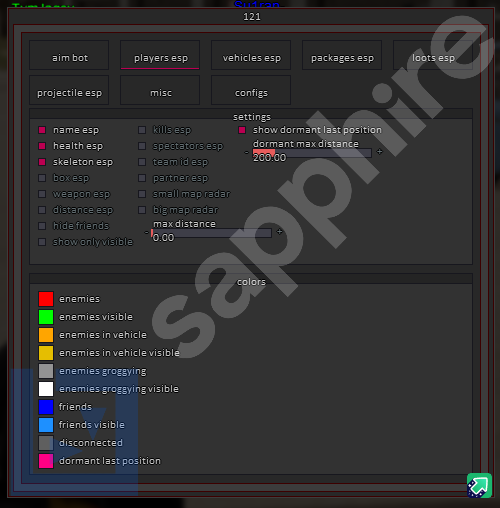Go to the loots esp tab
Screen dimensions: 500x508
pos(433,55)
